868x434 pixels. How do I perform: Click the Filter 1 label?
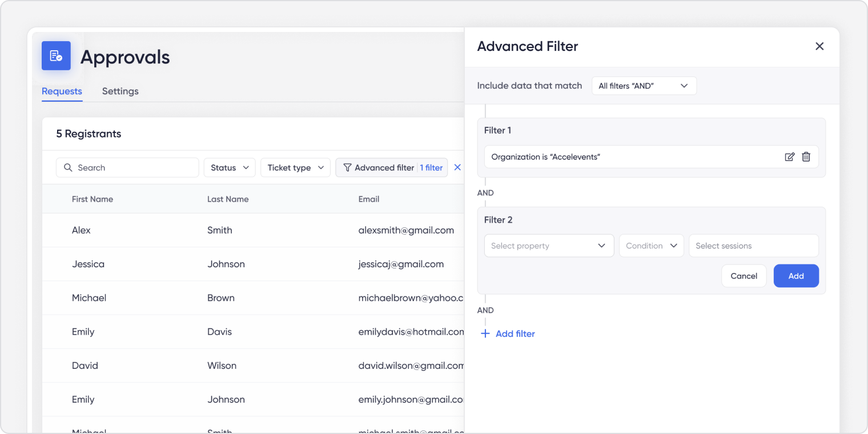click(x=497, y=130)
